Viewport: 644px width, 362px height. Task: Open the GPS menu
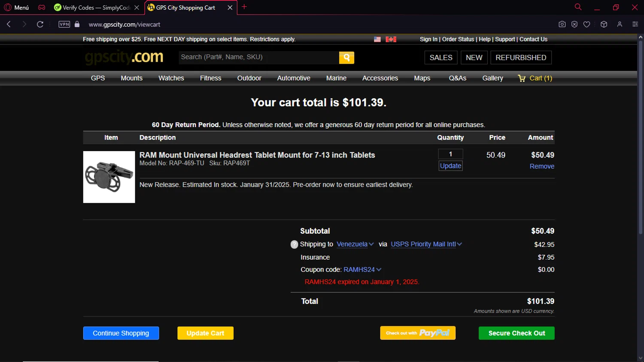tap(98, 78)
